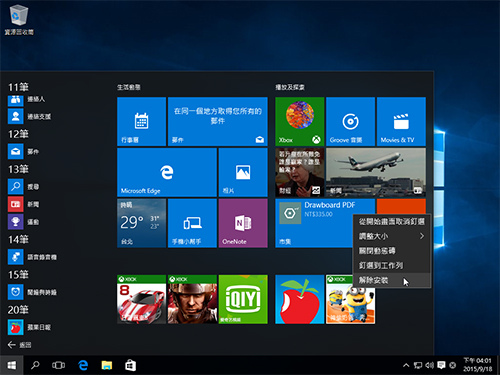Open taskbar search magnifier
The height and width of the screenshot is (375, 500).
(x=35, y=365)
